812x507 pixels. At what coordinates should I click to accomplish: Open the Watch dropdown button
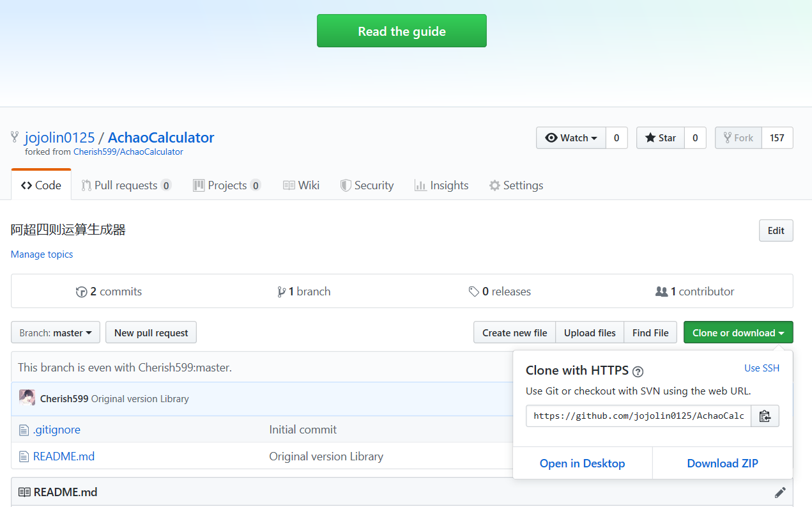click(571, 138)
